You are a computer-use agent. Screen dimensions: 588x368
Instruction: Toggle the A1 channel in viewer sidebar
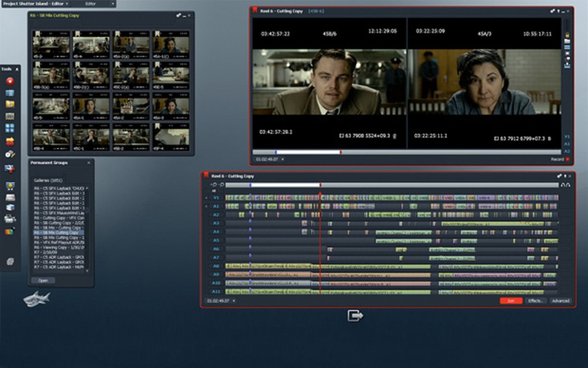[x=567, y=144]
